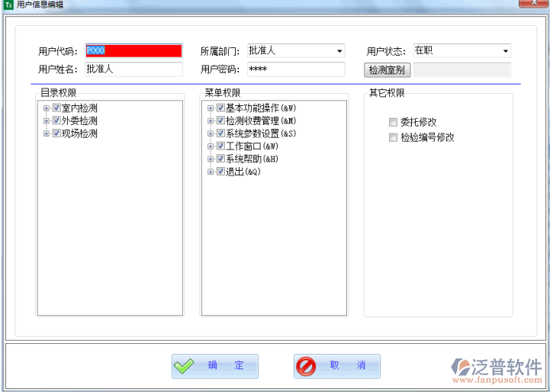This screenshot has width=550, height=392.
Task: Uncheck the 外委检测 directory permission
Action: point(56,120)
